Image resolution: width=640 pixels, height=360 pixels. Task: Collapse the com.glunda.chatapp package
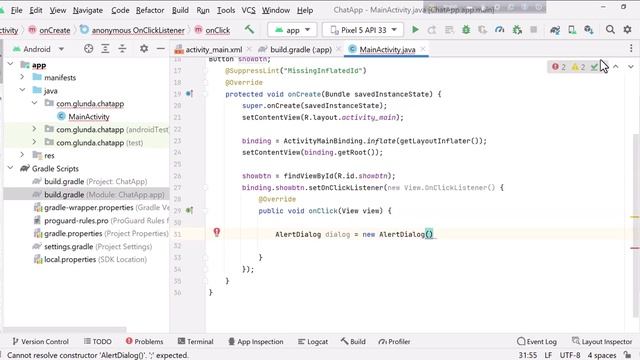click(35, 103)
